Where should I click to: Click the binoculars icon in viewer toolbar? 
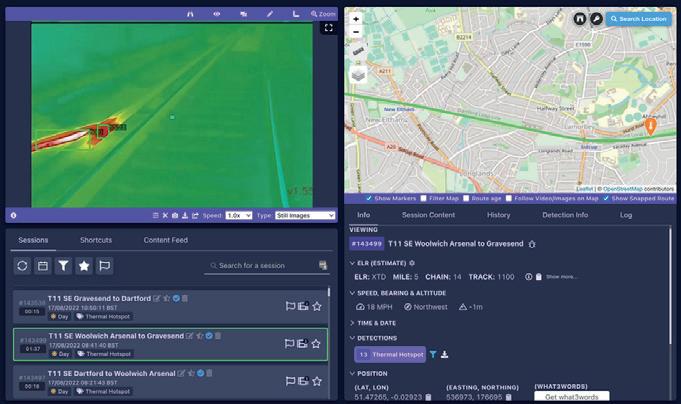point(190,14)
